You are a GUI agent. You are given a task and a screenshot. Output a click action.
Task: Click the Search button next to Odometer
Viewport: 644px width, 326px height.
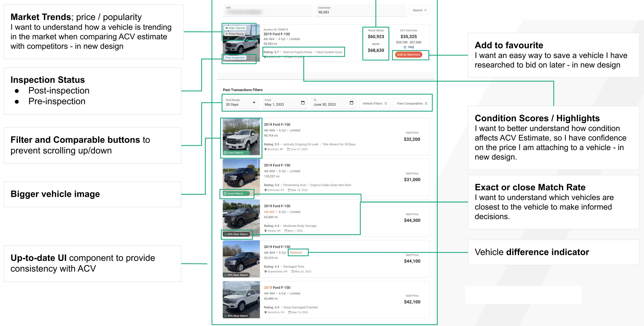point(419,10)
